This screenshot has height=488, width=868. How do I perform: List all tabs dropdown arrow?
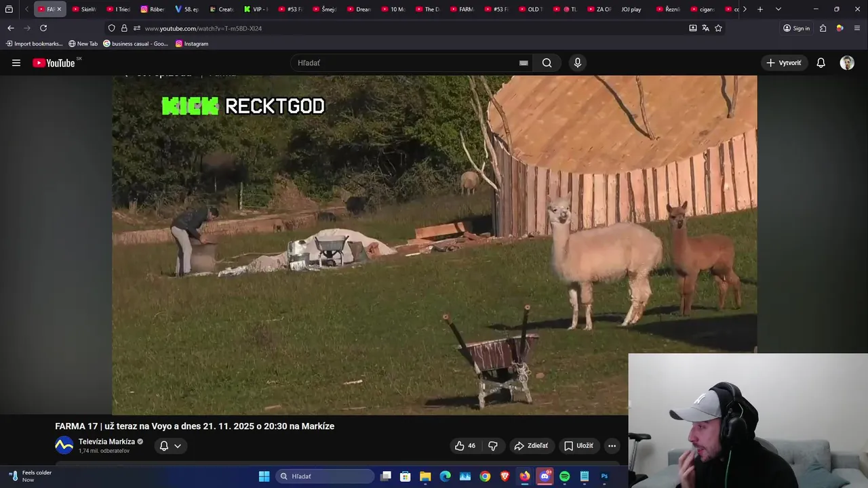778,9
